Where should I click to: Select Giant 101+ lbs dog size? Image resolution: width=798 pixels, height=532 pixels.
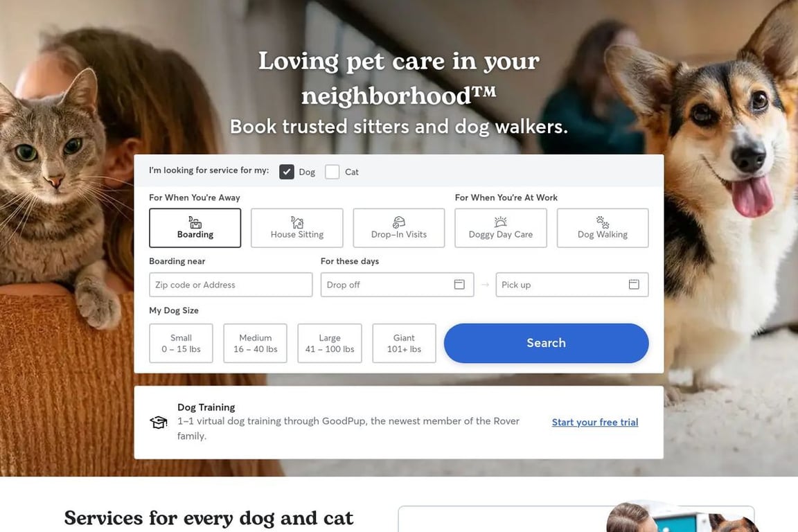pyautogui.click(x=404, y=343)
